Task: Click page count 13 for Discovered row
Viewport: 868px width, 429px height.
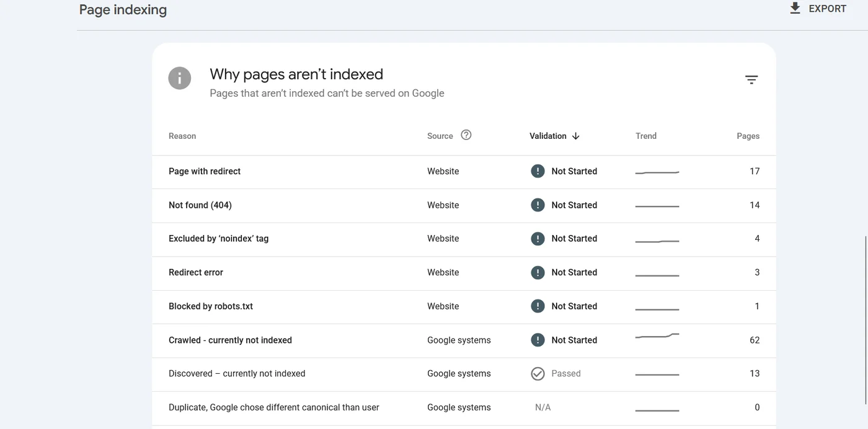Action: coord(755,374)
